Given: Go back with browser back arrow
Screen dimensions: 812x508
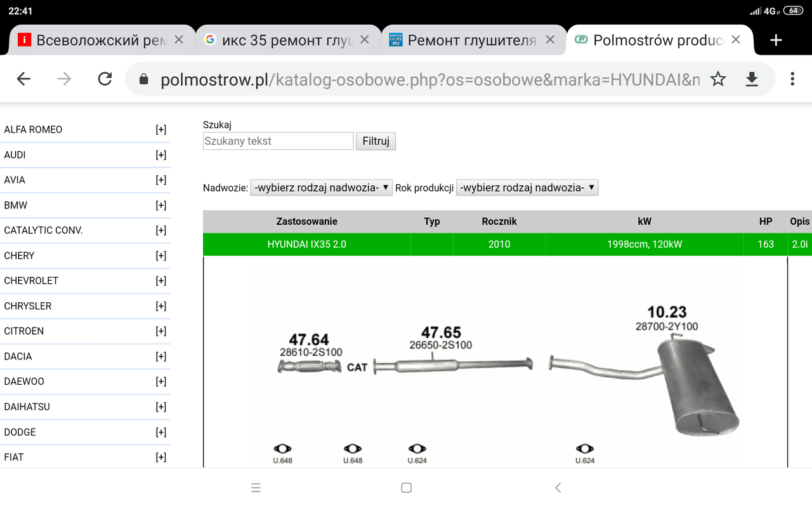Looking at the screenshot, I should click(x=23, y=79).
